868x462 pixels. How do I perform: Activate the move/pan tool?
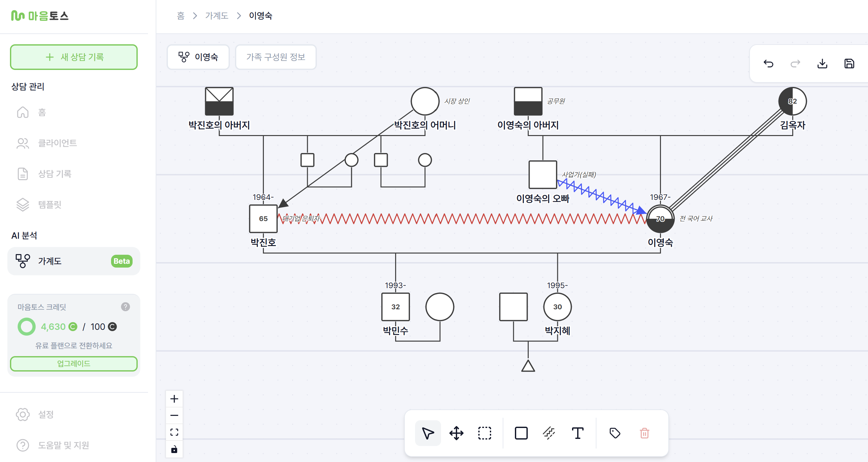[x=456, y=433]
